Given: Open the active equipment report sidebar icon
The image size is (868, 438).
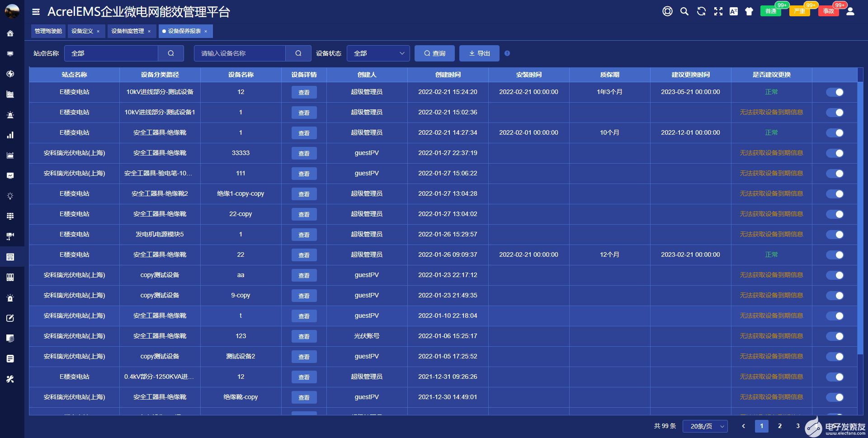Looking at the screenshot, I should coord(10,257).
